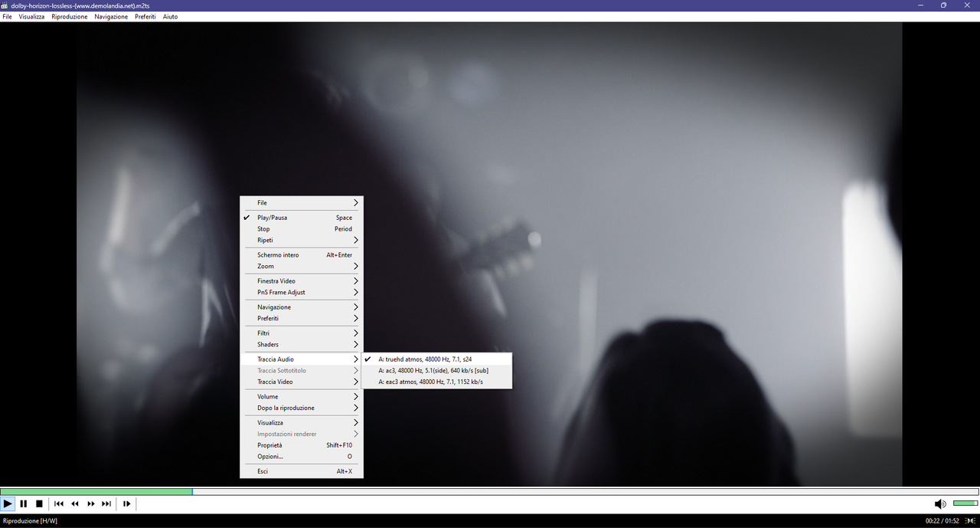Click the app icon in the title bar
The image size is (980, 528).
pyautogui.click(x=5, y=5)
